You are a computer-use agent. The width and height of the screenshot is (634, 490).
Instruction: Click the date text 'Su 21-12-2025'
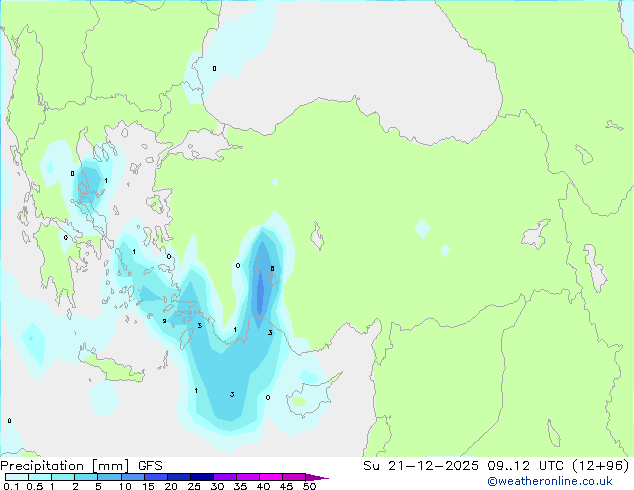click(x=421, y=466)
